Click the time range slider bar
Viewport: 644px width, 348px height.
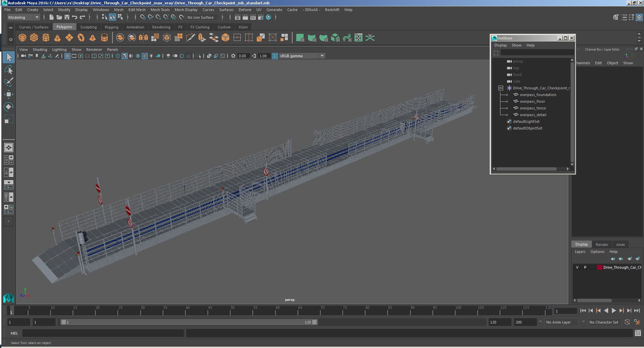click(189, 322)
